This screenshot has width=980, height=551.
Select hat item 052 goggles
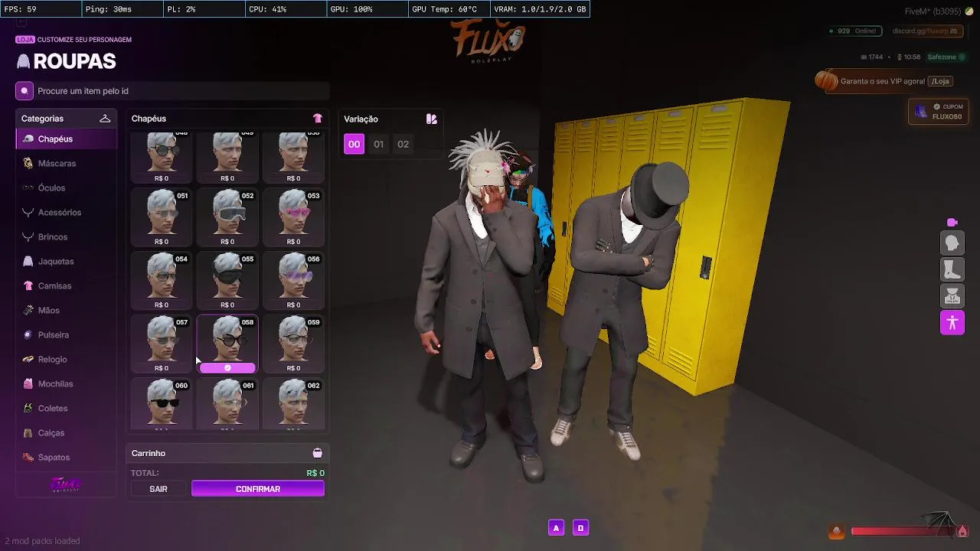click(x=227, y=217)
